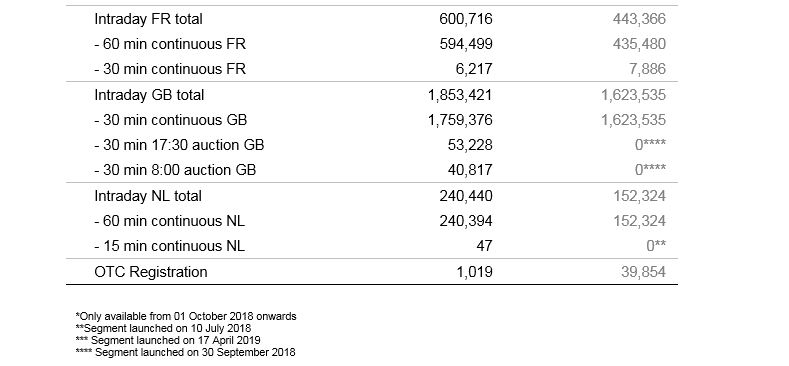Click the 1,853,421 GB total value

[460, 95]
